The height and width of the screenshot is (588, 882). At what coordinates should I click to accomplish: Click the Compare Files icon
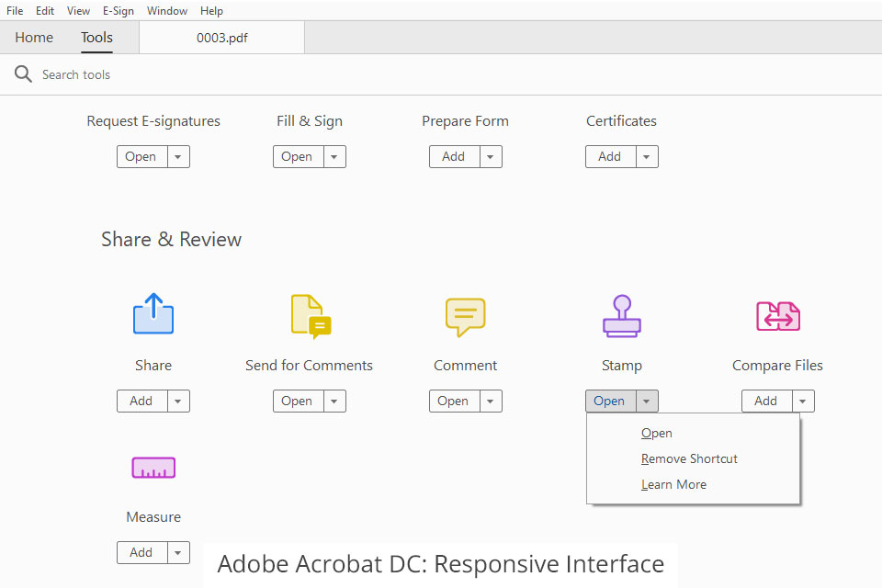tap(778, 316)
